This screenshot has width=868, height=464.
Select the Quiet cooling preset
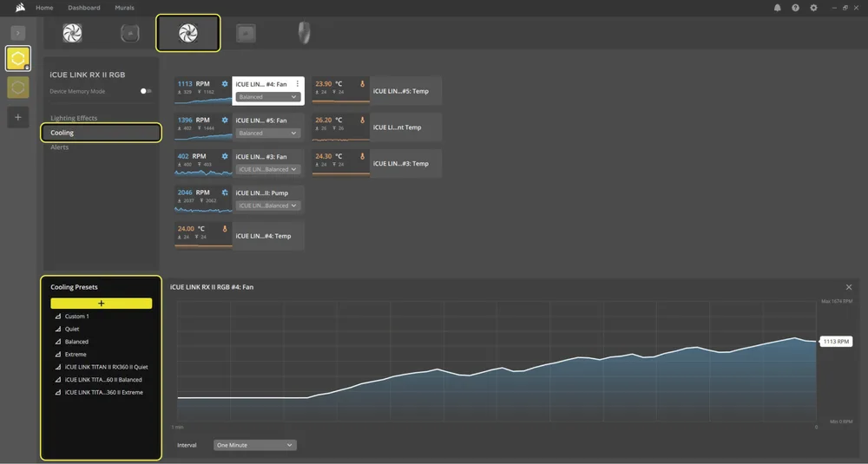tap(72, 329)
